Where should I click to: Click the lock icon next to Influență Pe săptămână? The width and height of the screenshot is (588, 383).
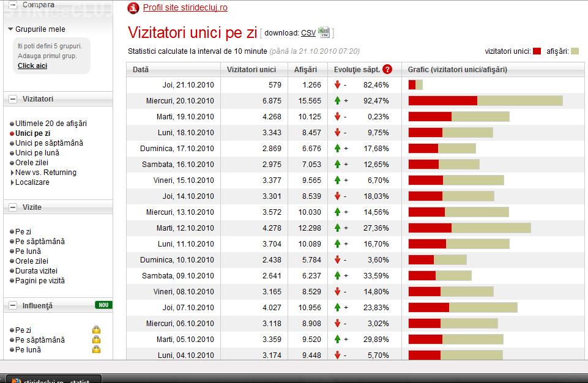pos(96,340)
